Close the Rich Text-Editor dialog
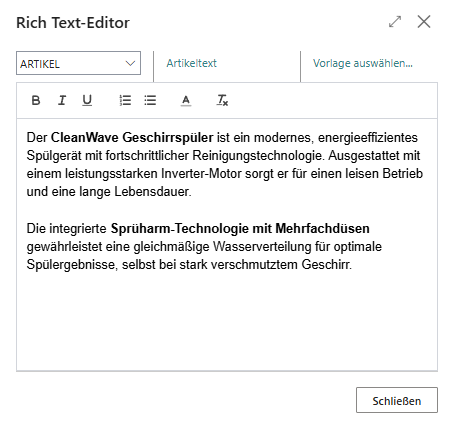Image resolution: width=454 pixels, height=431 pixels. [424, 22]
